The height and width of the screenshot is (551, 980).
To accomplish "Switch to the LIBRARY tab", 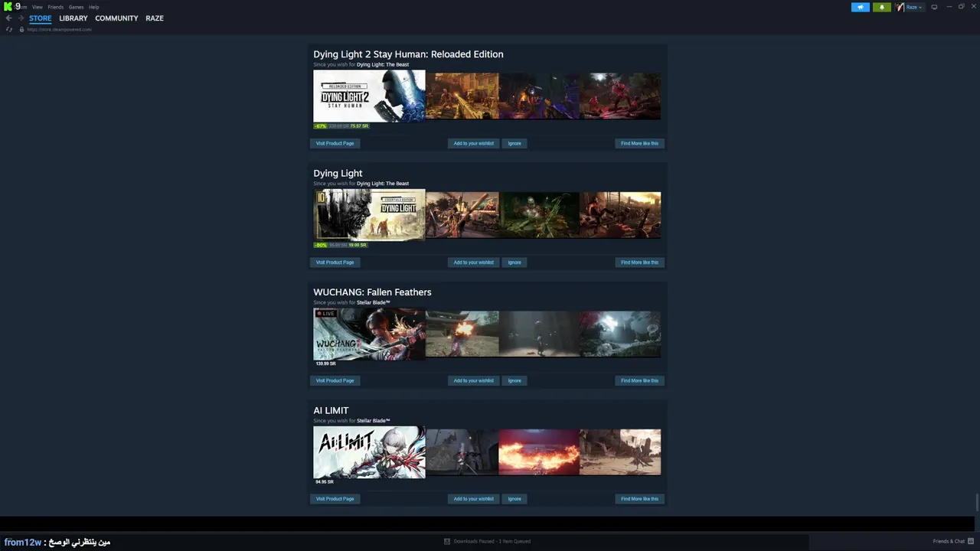I will pos(73,18).
